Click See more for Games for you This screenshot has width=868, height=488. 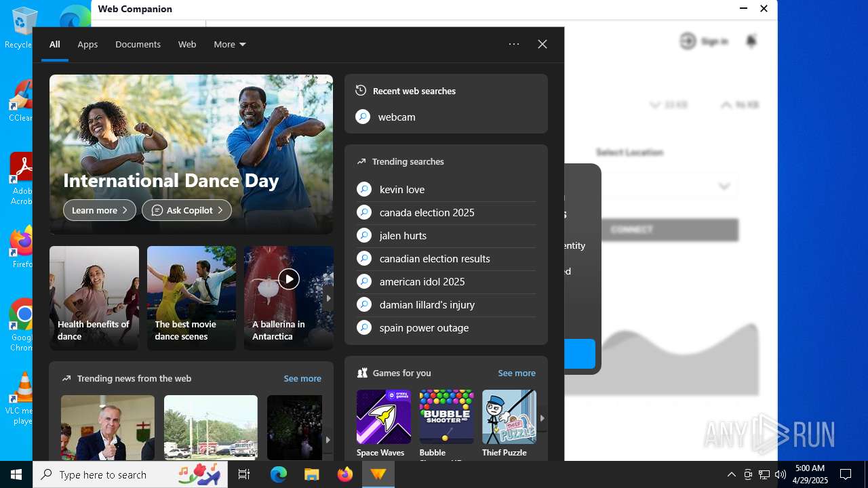[x=517, y=373]
